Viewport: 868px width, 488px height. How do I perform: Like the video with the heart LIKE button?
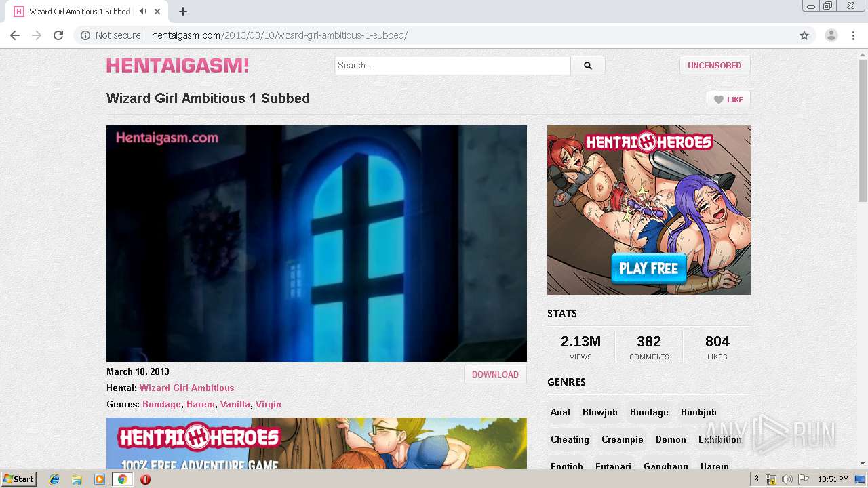click(x=728, y=100)
